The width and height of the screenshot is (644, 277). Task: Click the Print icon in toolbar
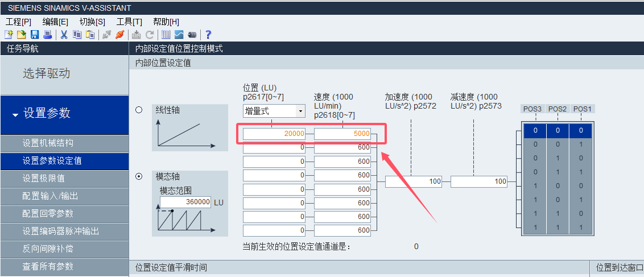(x=47, y=35)
